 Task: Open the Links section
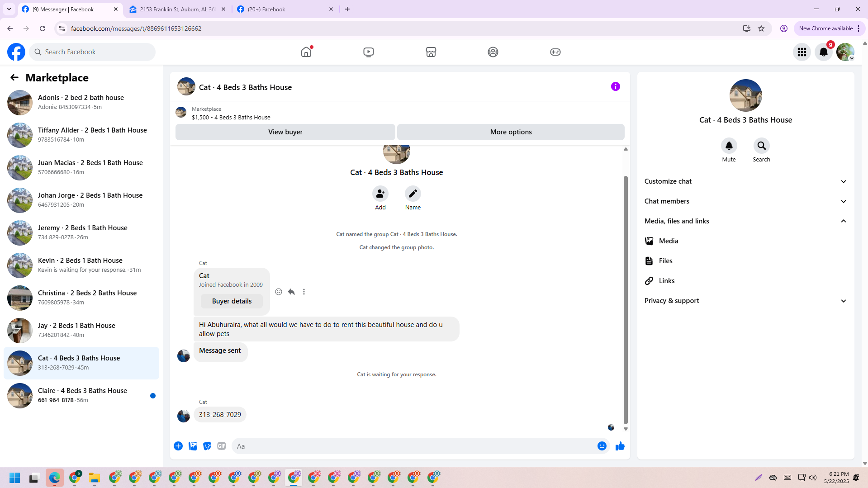(x=746, y=281)
